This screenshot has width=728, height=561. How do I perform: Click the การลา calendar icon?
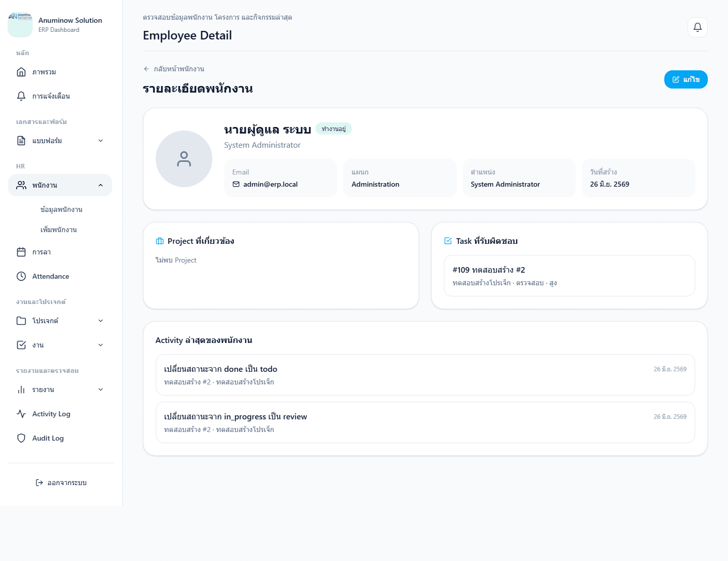click(x=21, y=252)
